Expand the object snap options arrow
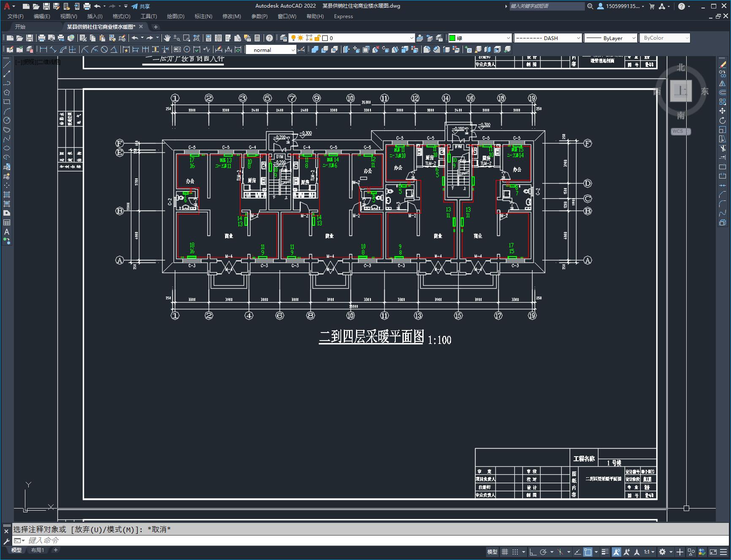The height and width of the screenshot is (560, 731). (x=596, y=552)
